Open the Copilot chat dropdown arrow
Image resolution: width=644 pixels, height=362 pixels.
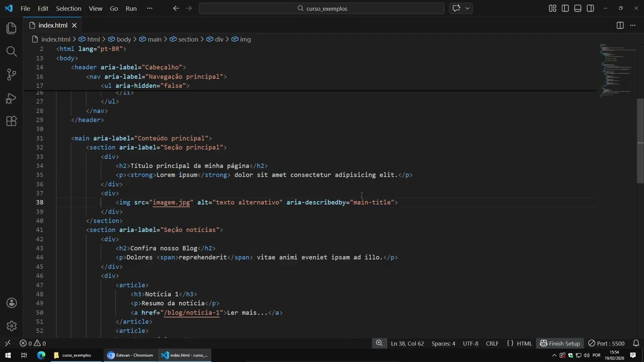(x=467, y=8)
